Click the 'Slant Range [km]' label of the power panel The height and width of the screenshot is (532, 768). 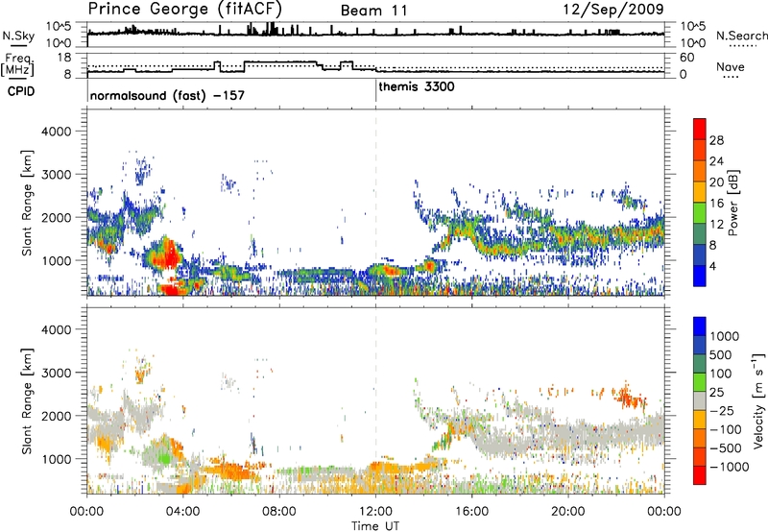(27, 203)
